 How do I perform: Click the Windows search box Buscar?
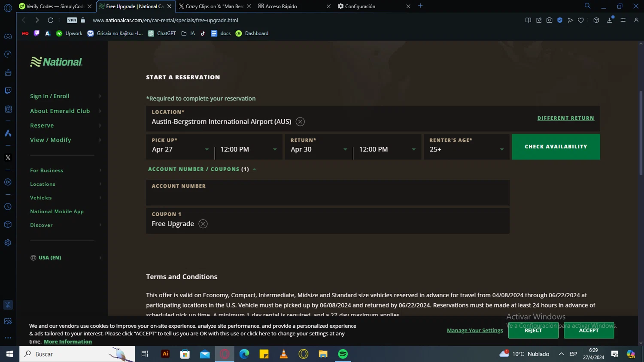click(x=77, y=354)
